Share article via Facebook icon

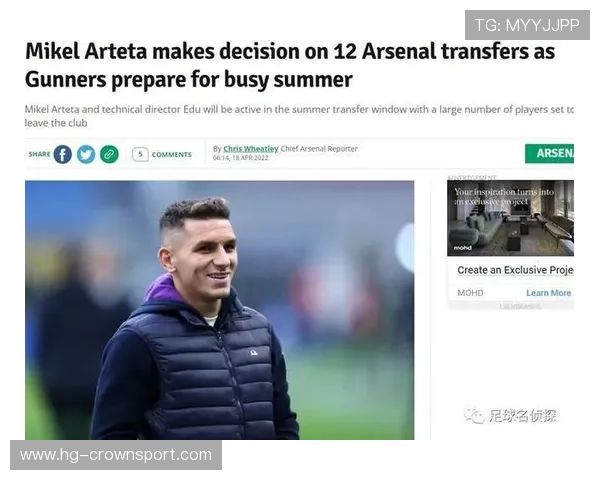click(x=62, y=155)
